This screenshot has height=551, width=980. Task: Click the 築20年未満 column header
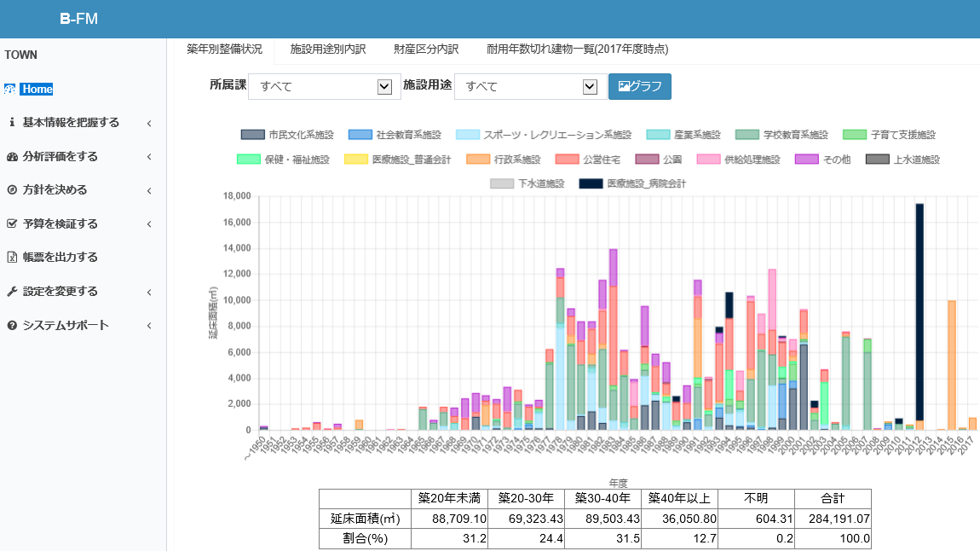(449, 498)
